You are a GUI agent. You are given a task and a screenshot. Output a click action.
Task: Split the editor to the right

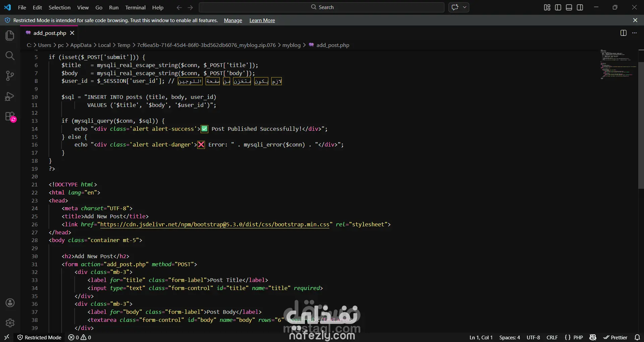click(x=624, y=33)
